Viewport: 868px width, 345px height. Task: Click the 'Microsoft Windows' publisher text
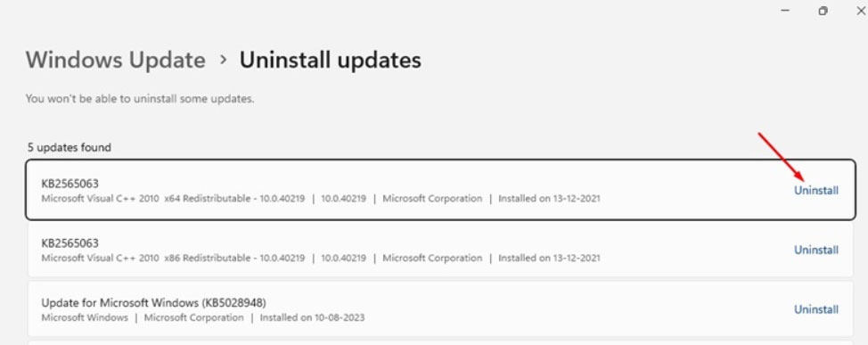tap(85, 318)
